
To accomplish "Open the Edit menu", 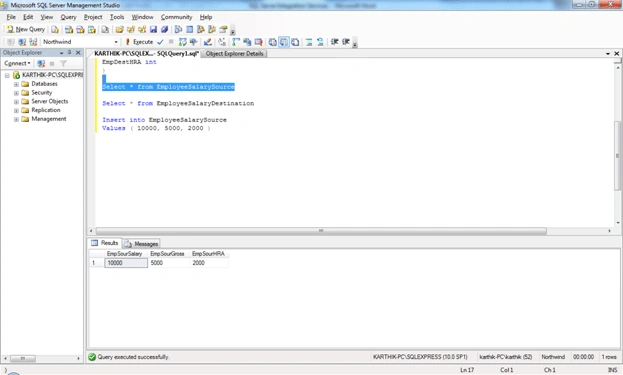I will point(28,17).
